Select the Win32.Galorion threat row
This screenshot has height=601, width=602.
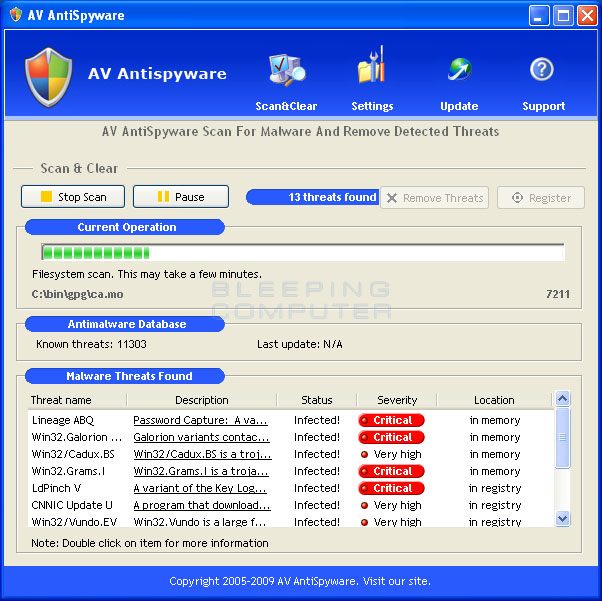[291, 437]
